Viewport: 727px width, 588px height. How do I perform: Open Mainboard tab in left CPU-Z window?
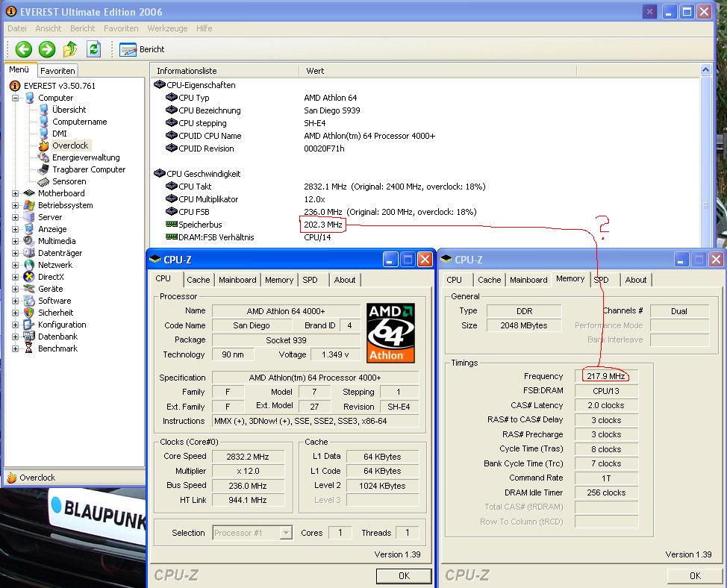(237, 280)
